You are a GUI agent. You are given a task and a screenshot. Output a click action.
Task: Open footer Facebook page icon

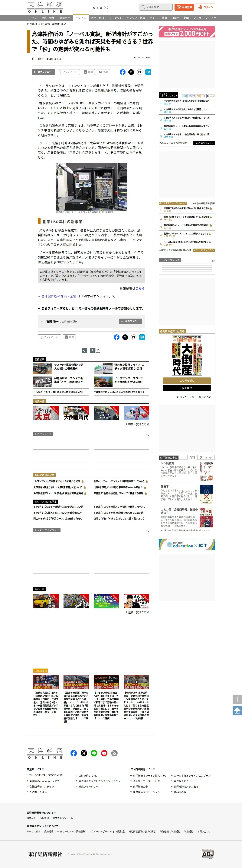click(74, 753)
